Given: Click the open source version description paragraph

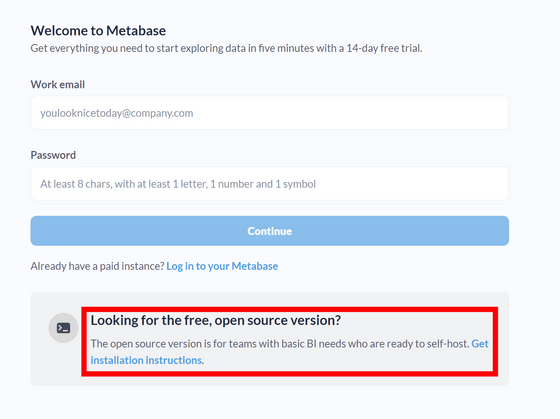Looking at the screenshot, I should (x=289, y=352).
